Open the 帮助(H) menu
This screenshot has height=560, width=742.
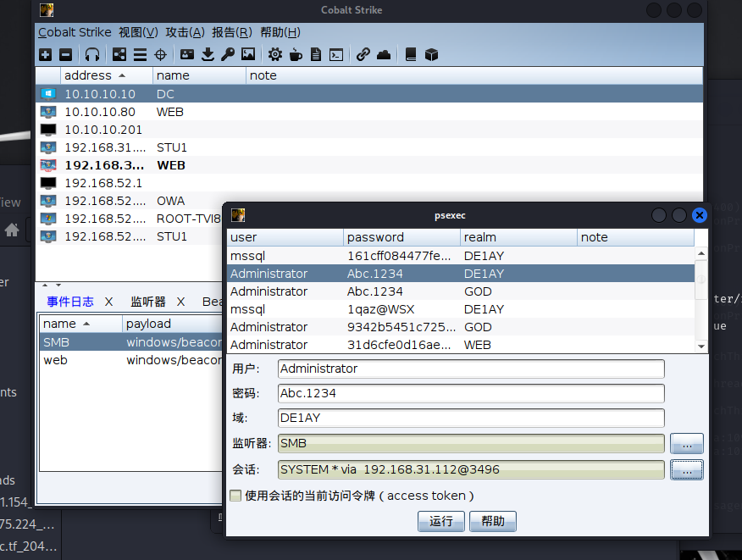[x=280, y=32]
